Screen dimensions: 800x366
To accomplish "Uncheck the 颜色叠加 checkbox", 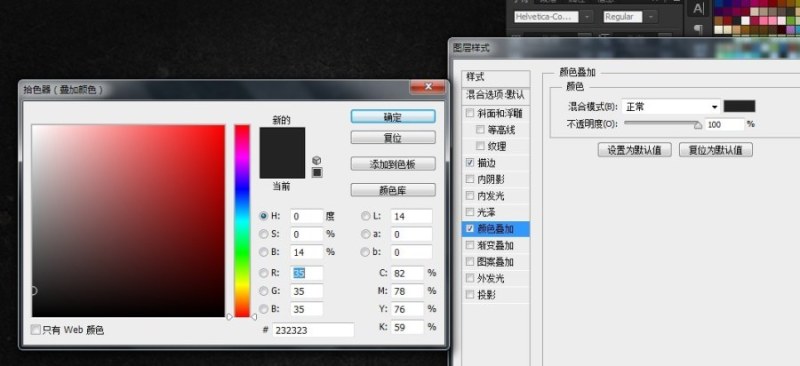I will point(470,229).
